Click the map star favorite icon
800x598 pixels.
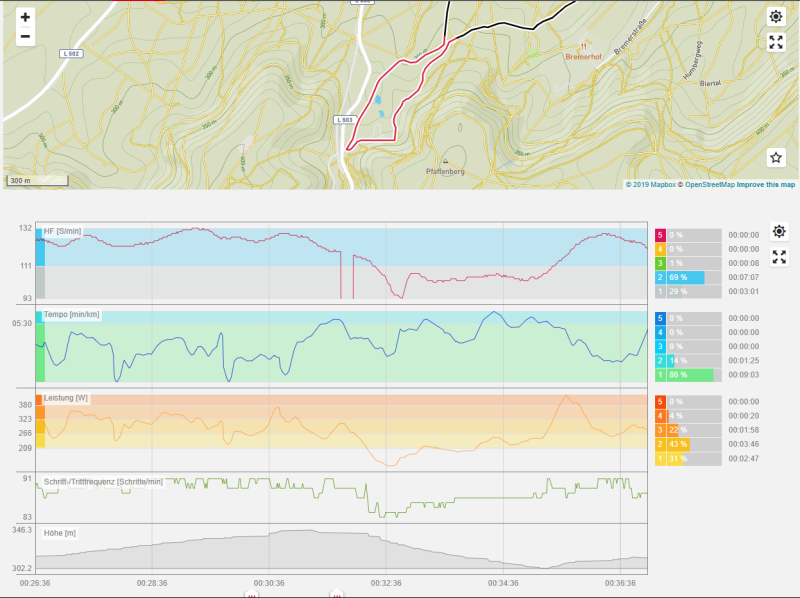click(776, 158)
